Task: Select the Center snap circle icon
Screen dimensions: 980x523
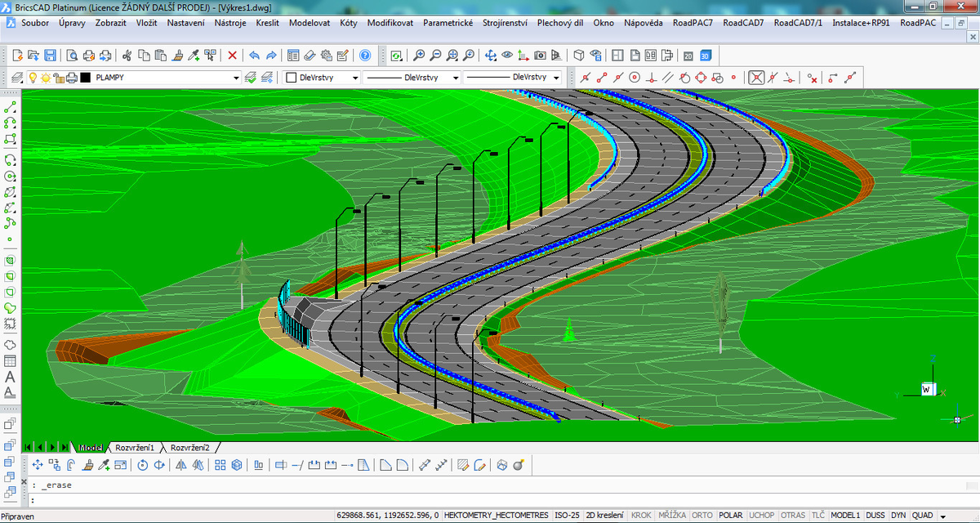Action: (634, 78)
